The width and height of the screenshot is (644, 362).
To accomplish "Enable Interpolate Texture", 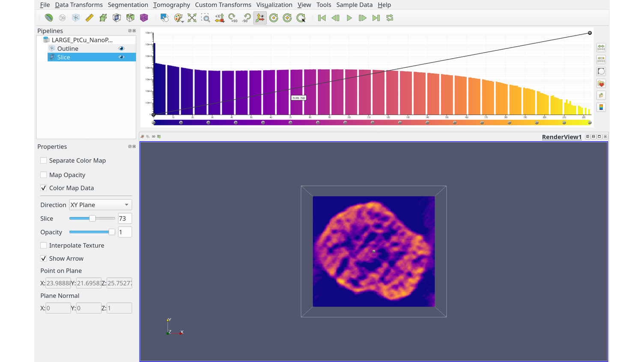I will tap(43, 245).
